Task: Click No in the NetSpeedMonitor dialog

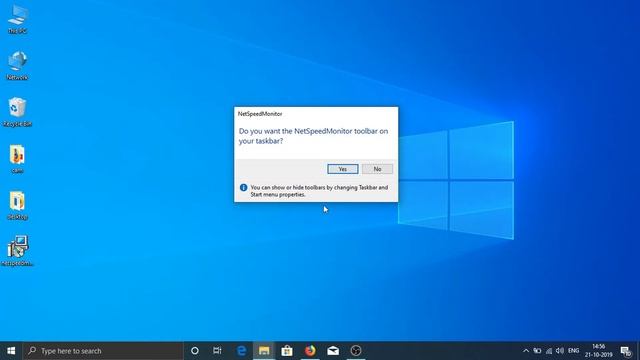Action: tap(377, 169)
